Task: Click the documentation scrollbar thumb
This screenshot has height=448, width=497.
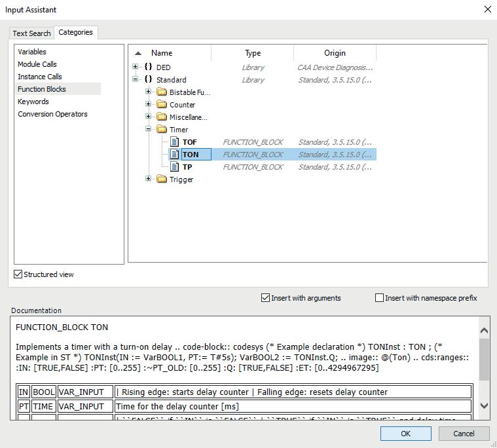Action: (484, 359)
